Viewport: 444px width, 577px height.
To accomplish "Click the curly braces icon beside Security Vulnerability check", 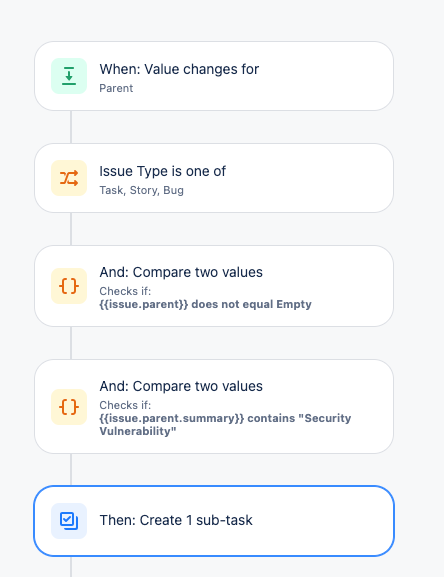I will point(69,407).
